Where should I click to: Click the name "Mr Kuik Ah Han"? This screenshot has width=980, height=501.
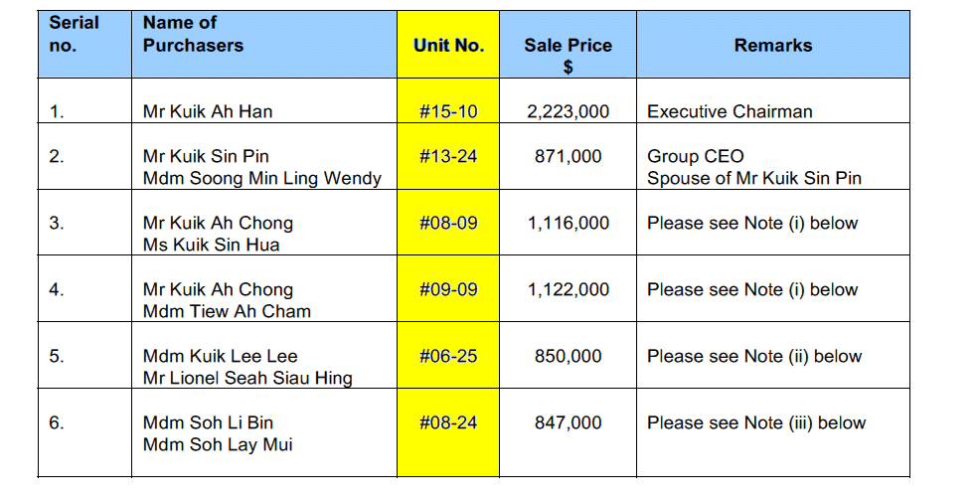[x=207, y=112]
